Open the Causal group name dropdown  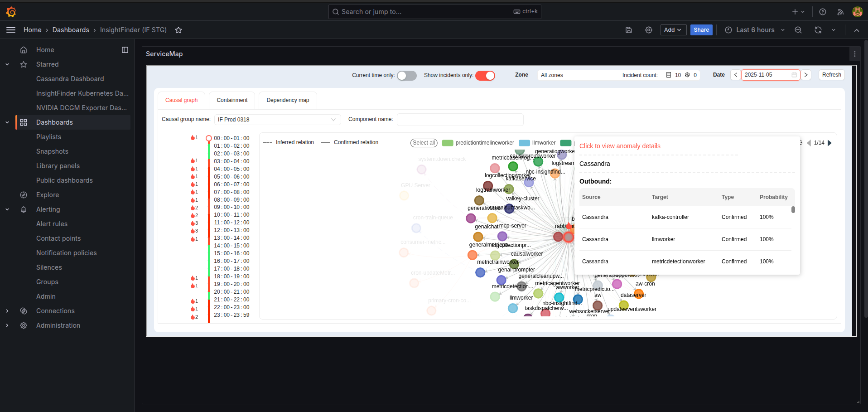click(277, 120)
